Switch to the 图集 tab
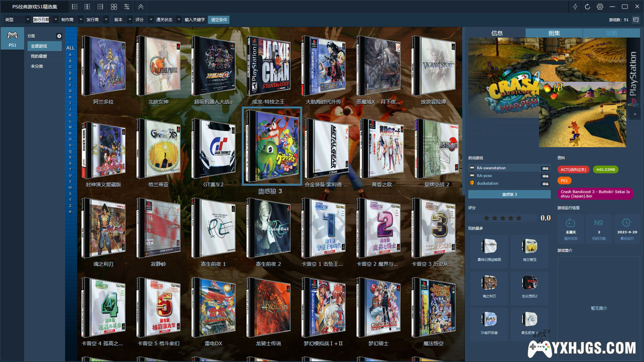 pos(554,33)
